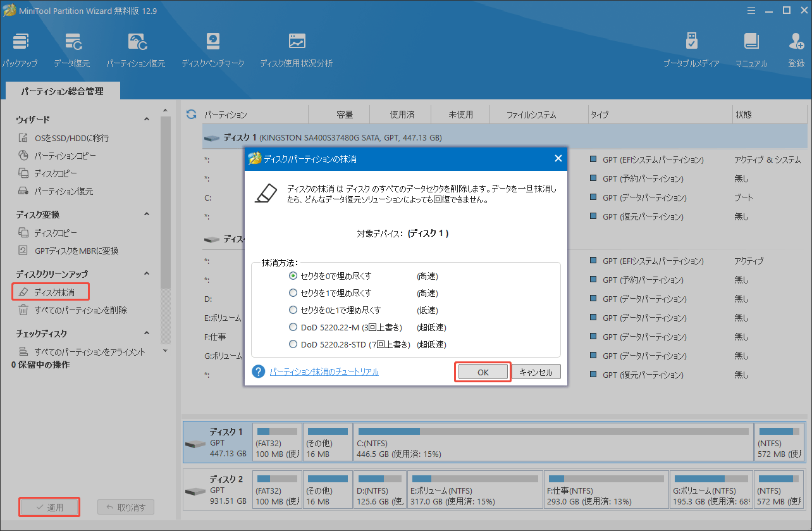812x531 pixels.
Task: Click OK in the wipe dialog
Action: coord(483,372)
